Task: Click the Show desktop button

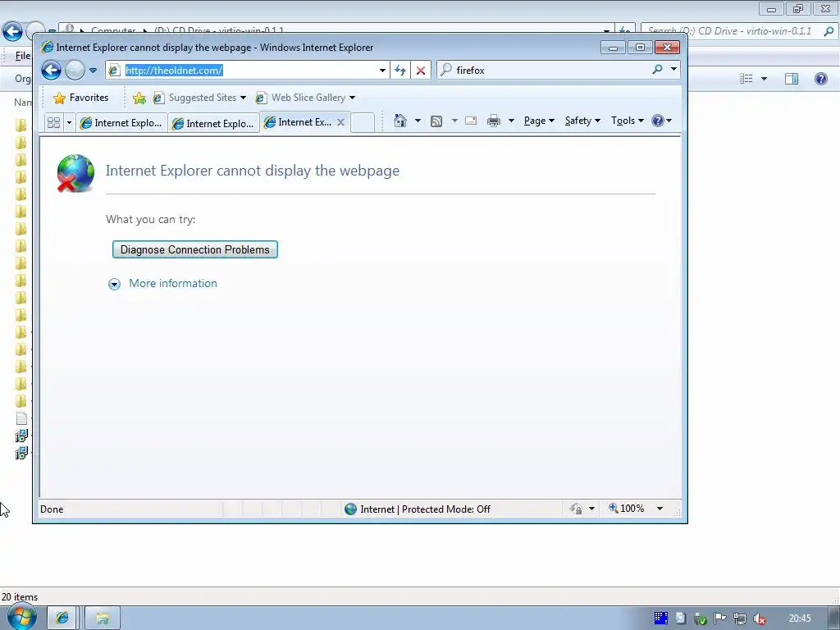Action: [x=833, y=619]
